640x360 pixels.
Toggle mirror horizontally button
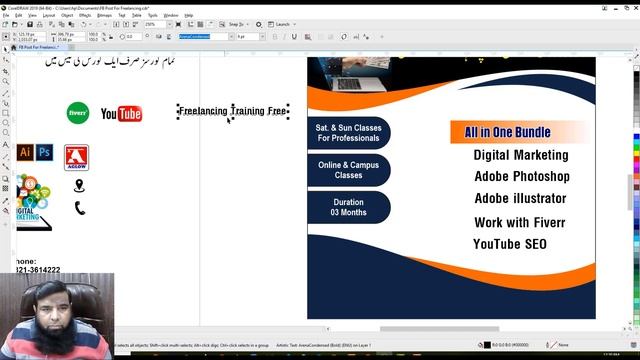[x=159, y=37]
